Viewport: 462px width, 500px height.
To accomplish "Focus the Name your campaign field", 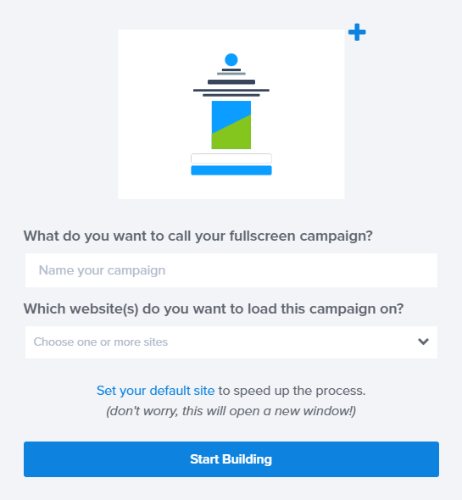I will (231, 270).
